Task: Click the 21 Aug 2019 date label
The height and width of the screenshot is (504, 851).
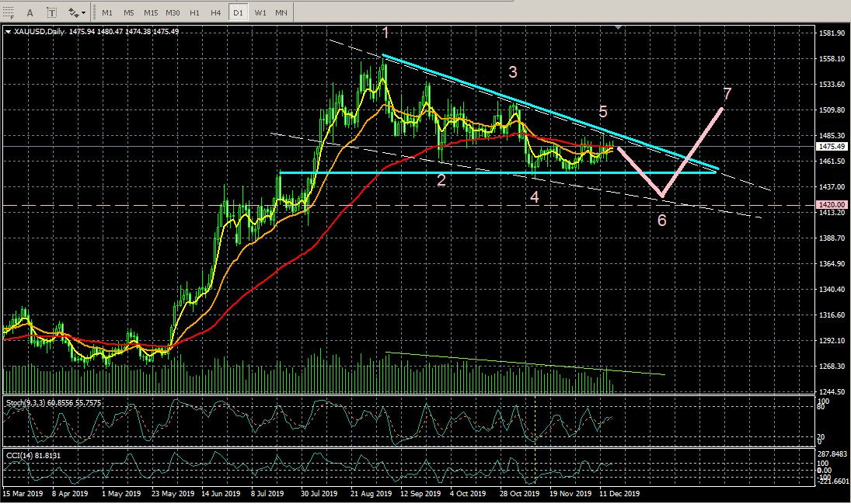Action: [371, 494]
